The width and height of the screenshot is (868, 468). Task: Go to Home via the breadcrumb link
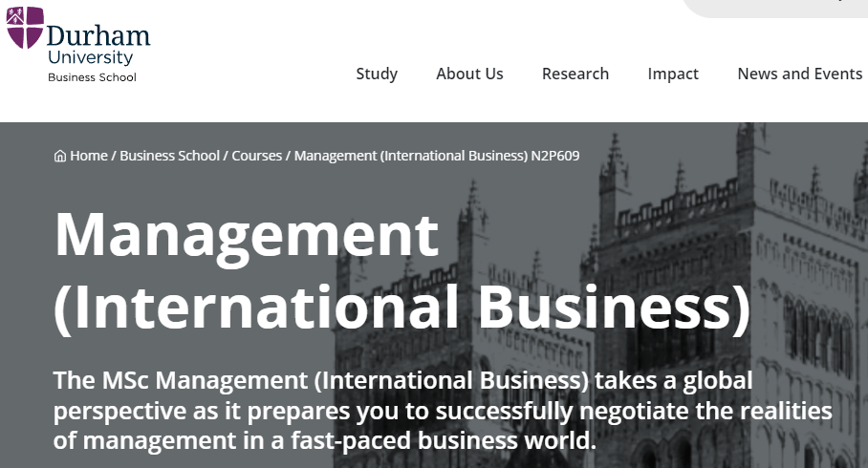tap(89, 156)
